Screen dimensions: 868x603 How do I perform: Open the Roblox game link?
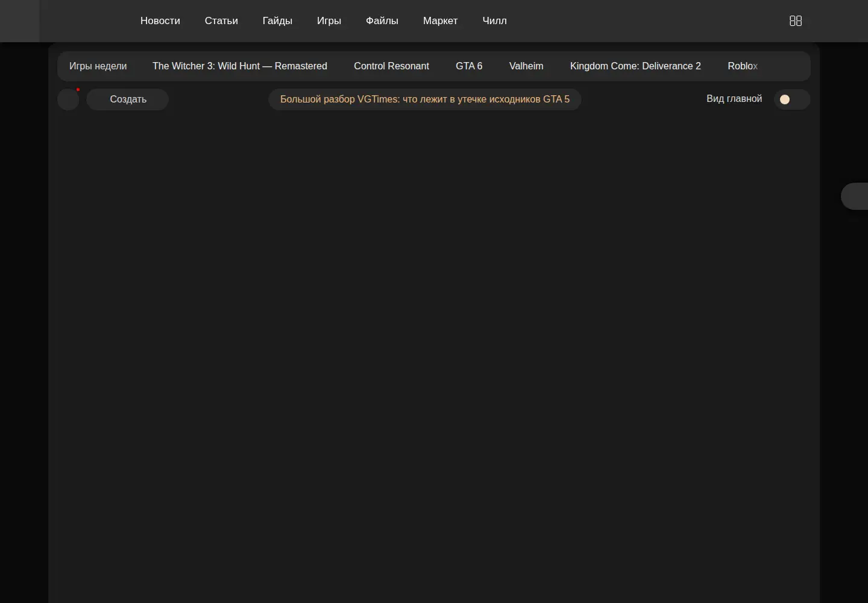[743, 66]
